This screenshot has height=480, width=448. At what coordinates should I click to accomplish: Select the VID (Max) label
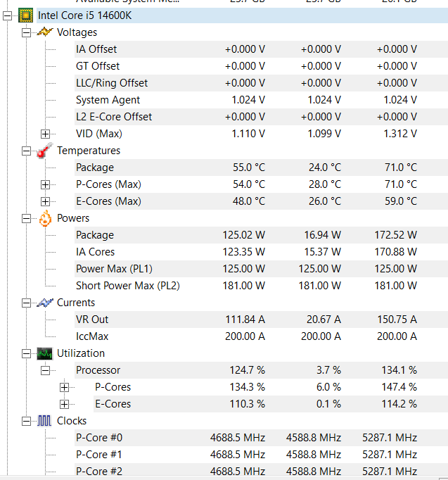99,134
